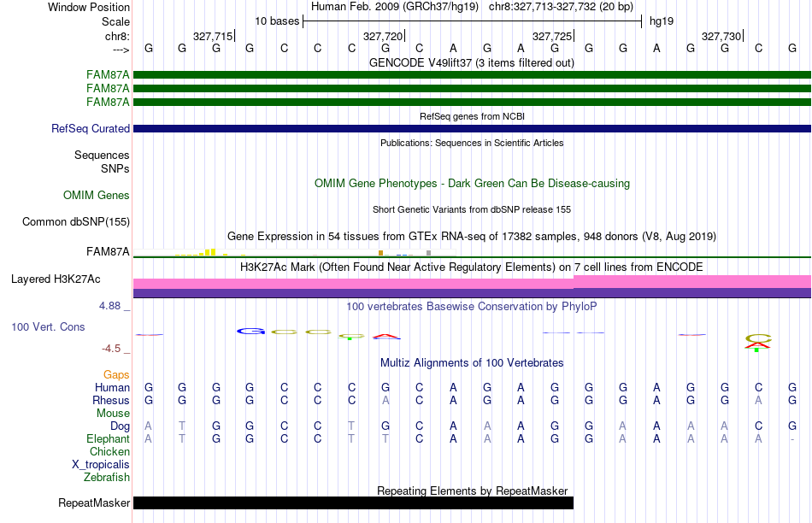Click the H3K27Ac Mark track title
The height and width of the screenshot is (523, 812).
pyautogui.click(x=472, y=267)
